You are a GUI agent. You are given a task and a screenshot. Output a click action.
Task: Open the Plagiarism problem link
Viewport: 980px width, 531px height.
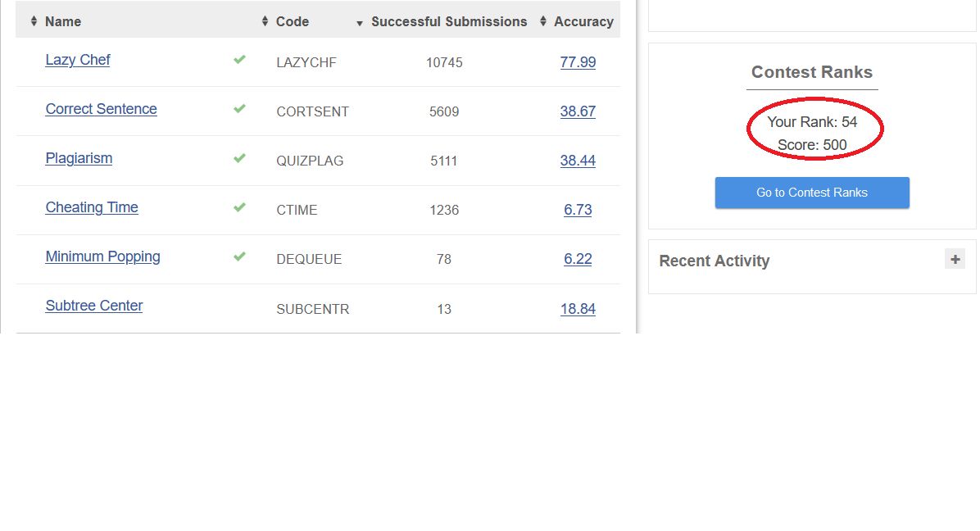[79, 158]
